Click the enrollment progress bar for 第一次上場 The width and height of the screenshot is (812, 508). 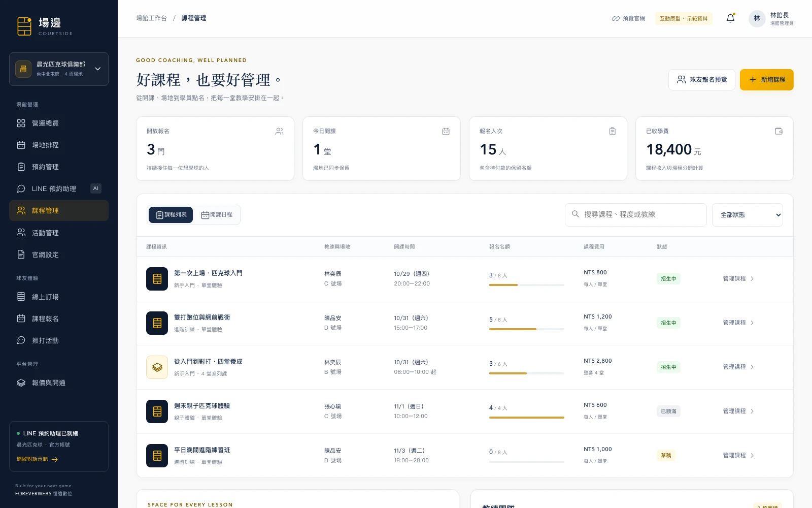[527, 285]
